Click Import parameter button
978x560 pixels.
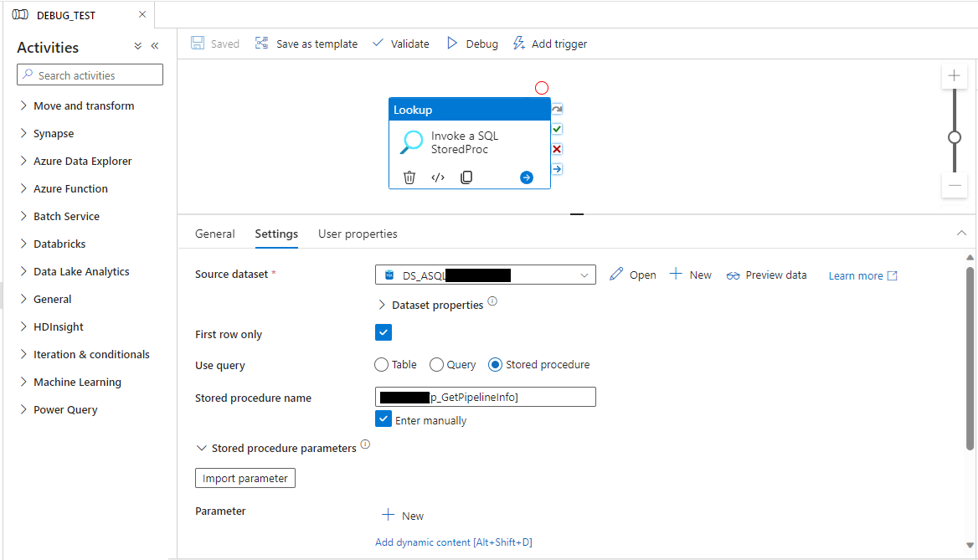pyautogui.click(x=245, y=478)
